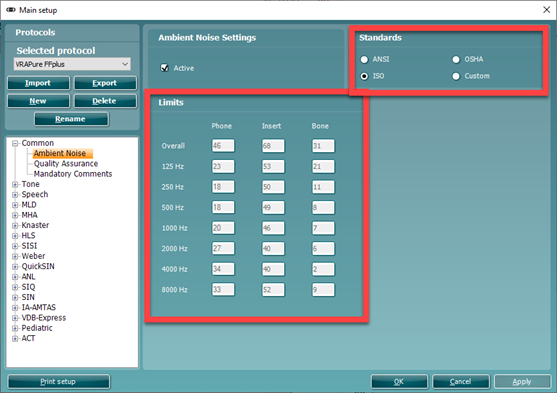557x393 pixels.
Task: Open Mandatory Comments settings
Action: tap(73, 174)
